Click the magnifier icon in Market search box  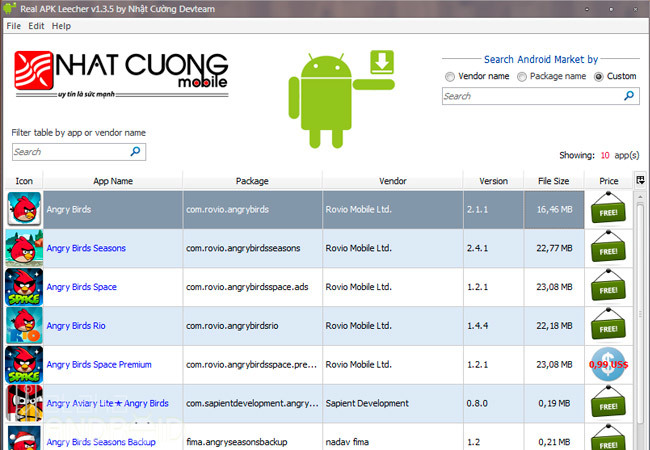coord(629,96)
